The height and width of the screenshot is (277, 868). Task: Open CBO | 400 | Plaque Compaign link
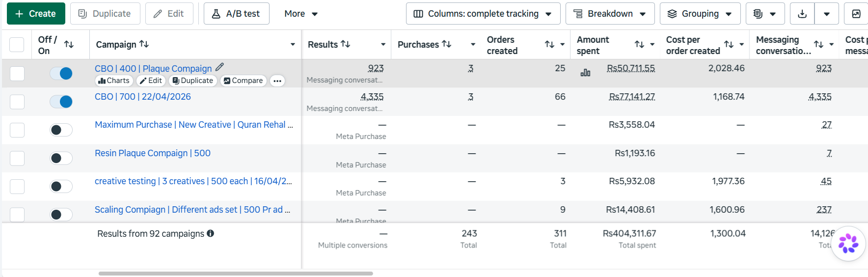pyautogui.click(x=153, y=68)
